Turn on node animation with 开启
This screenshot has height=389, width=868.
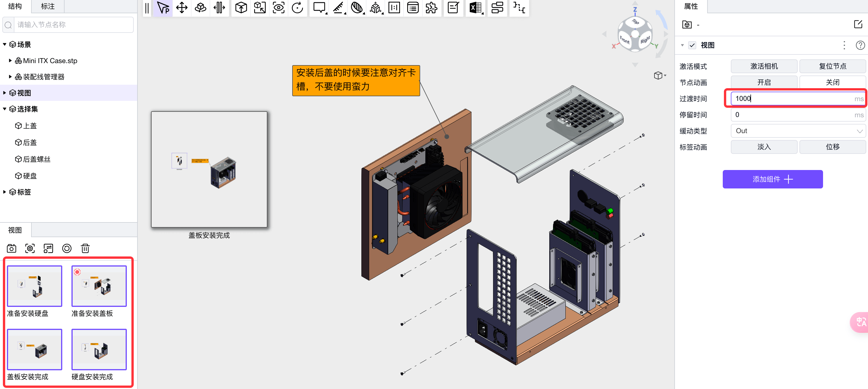[x=764, y=82]
